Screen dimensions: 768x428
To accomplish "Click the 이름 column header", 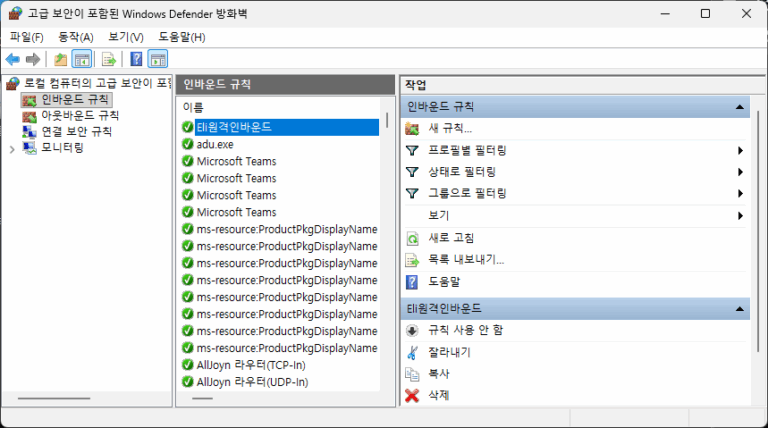I will [193, 106].
